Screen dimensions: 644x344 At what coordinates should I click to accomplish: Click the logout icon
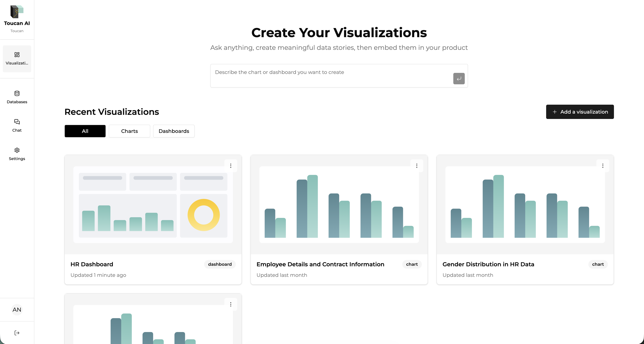click(17, 333)
